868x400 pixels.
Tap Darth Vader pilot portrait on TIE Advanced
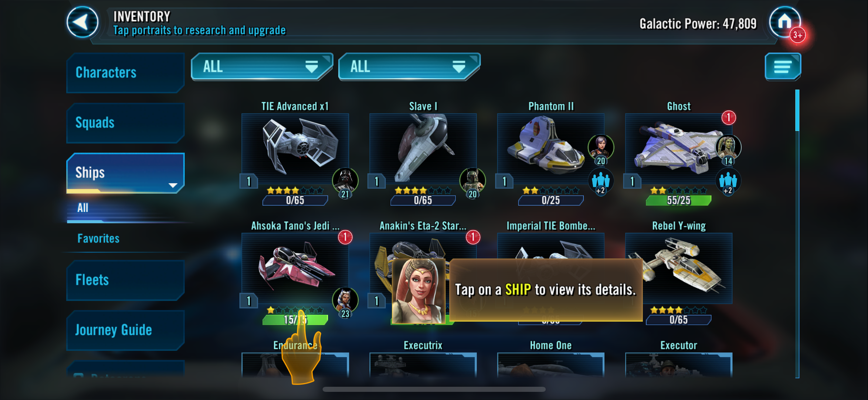(345, 180)
